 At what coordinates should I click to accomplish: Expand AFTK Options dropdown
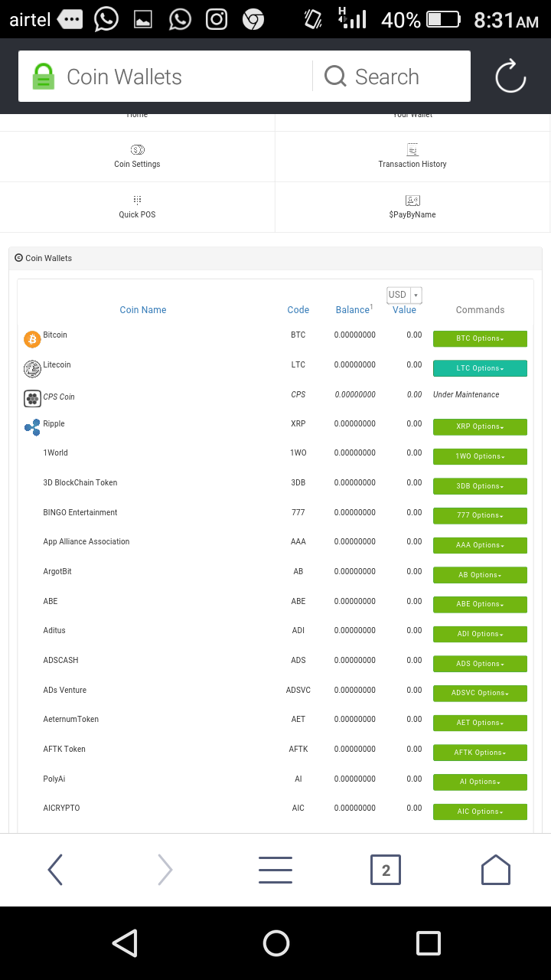click(480, 753)
